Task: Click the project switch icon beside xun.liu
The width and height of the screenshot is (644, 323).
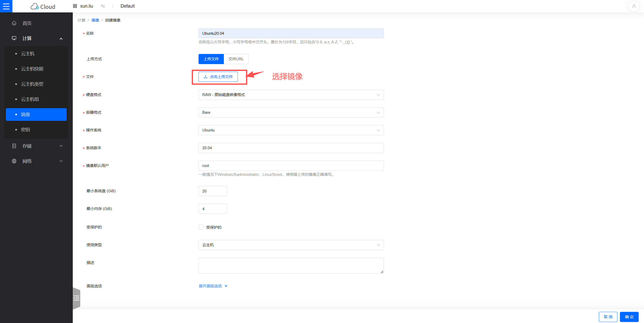Action: [103, 6]
